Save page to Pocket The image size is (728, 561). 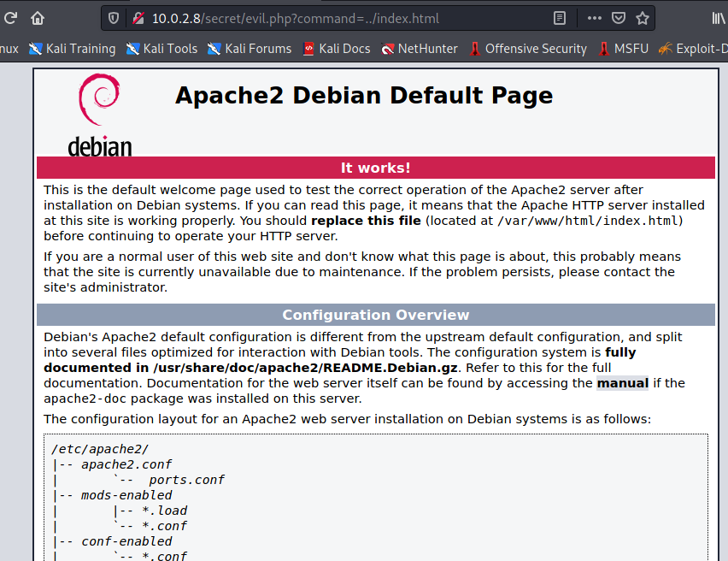tap(619, 18)
